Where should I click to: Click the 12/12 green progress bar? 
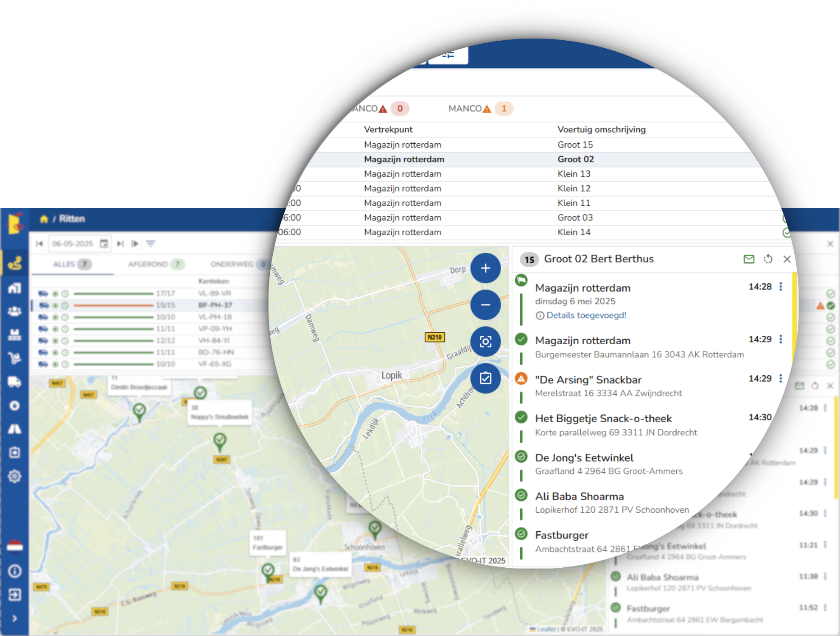click(113, 340)
